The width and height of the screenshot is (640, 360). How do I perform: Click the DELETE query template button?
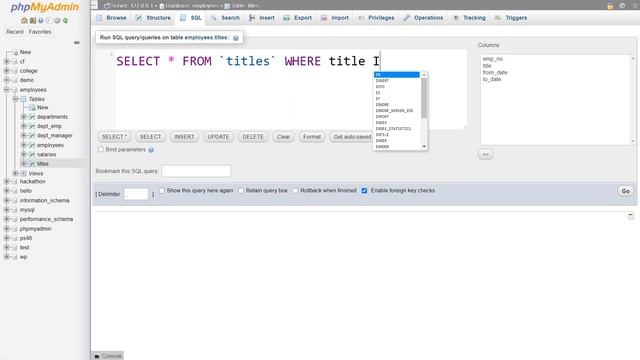click(253, 137)
